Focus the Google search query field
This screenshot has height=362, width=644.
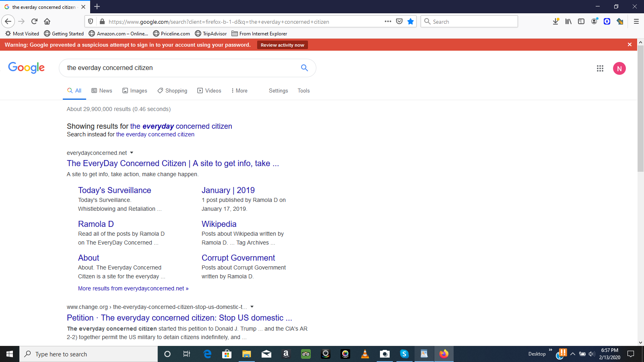[181, 68]
